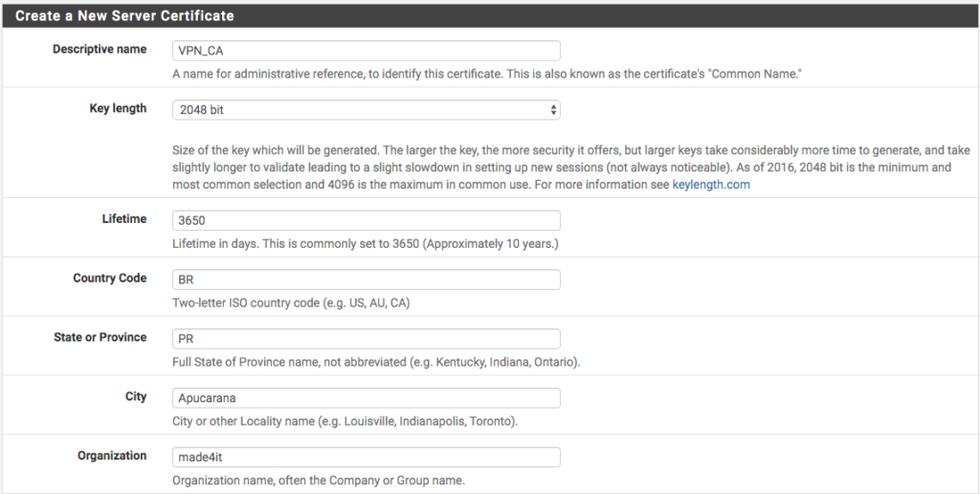Click the Descriptive name field containing VPN_CA
This screenshot has width=980, height=494.
[x=367, y=51]
